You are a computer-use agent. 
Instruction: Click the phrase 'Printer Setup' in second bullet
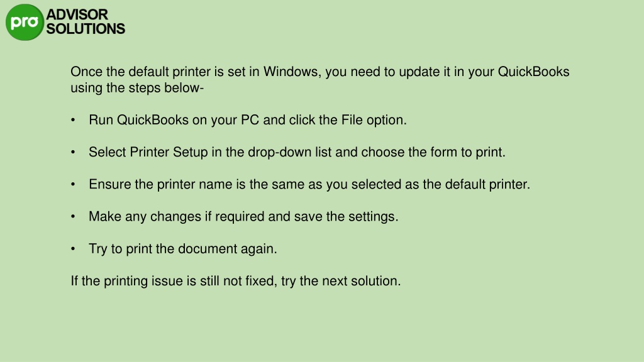(x=169, y=152)
